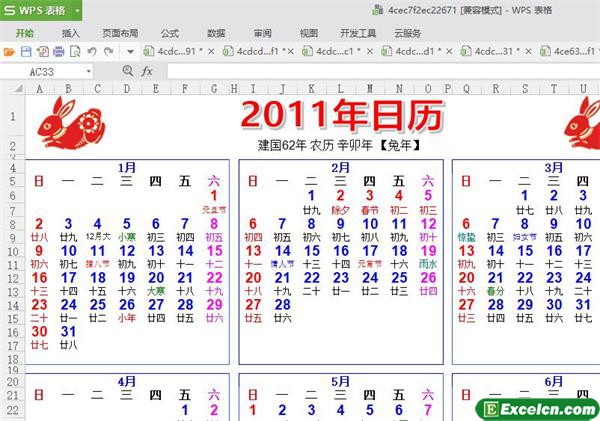The width and height of the screenshot is (600, 421).
Task: Click the 2011年日历 title cell
Action: coord(342,115)
